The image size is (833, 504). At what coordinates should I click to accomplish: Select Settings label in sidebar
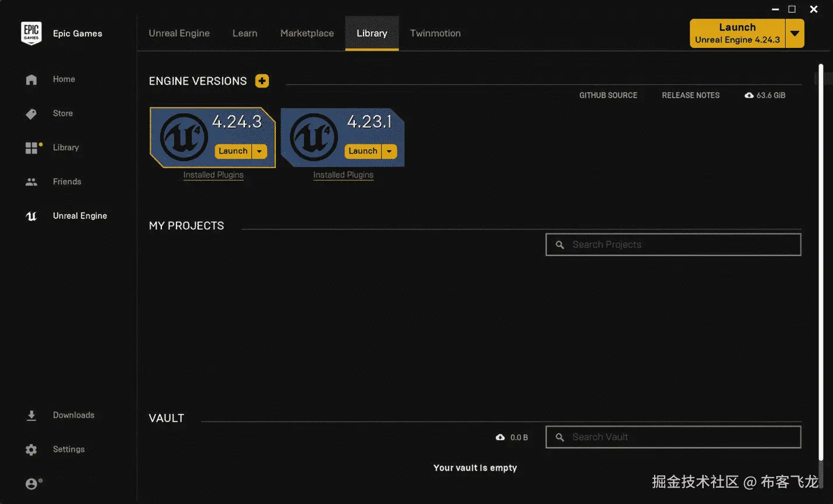[x=68, y=449]
